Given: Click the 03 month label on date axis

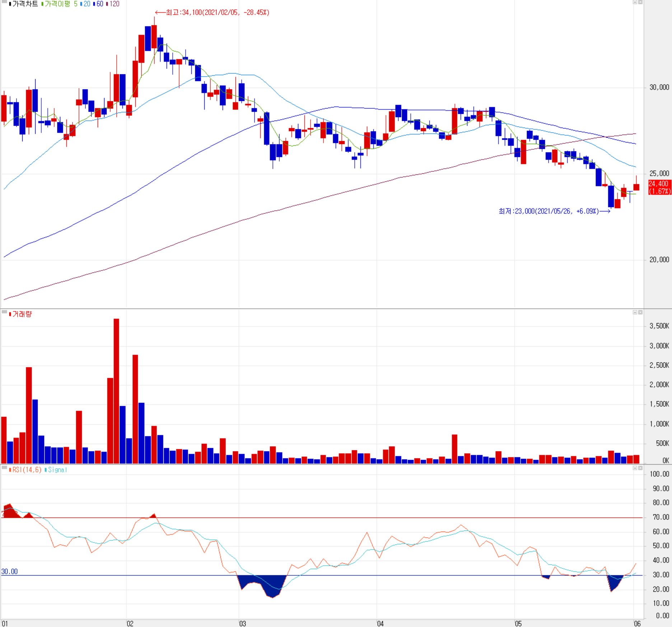Looking at the screenshot, I should click(x=243, y=623).
